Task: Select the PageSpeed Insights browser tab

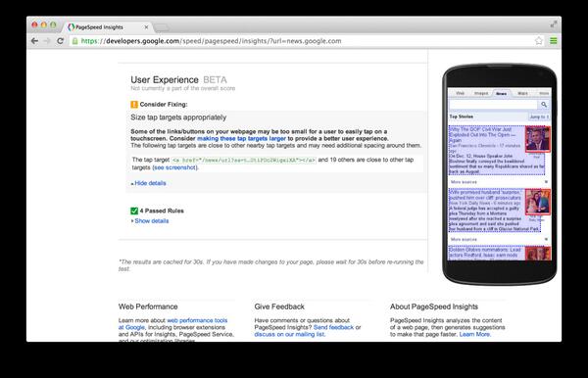Action: [x=107, y=27]
